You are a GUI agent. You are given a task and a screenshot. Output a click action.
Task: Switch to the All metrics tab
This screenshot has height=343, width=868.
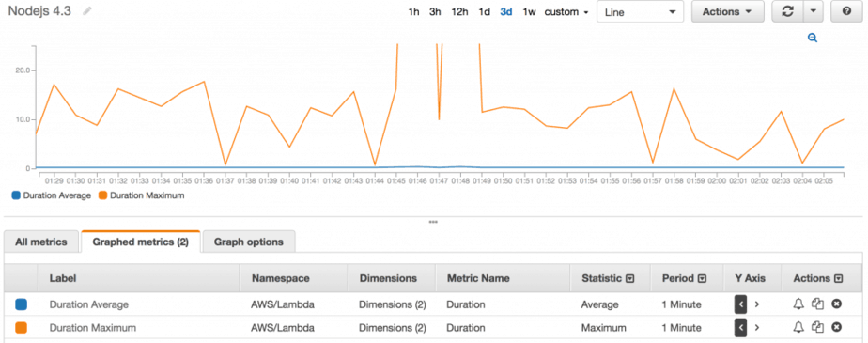click(41, 242)
